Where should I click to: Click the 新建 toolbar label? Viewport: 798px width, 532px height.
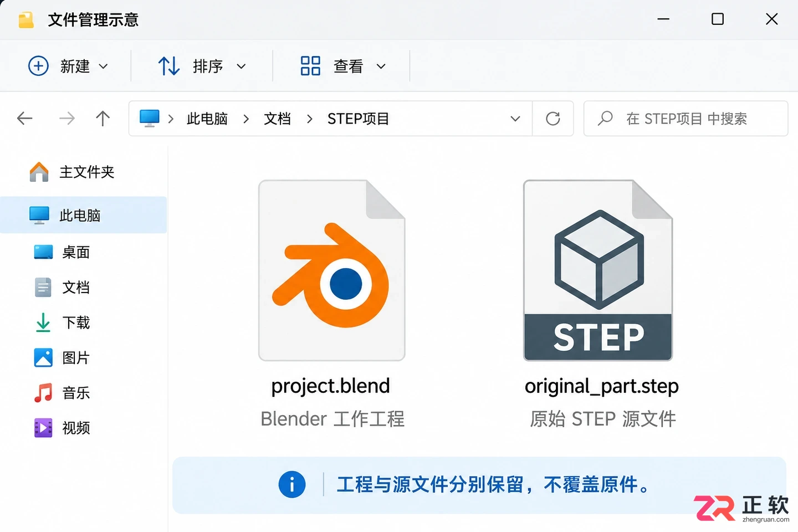tap(75, 66)
